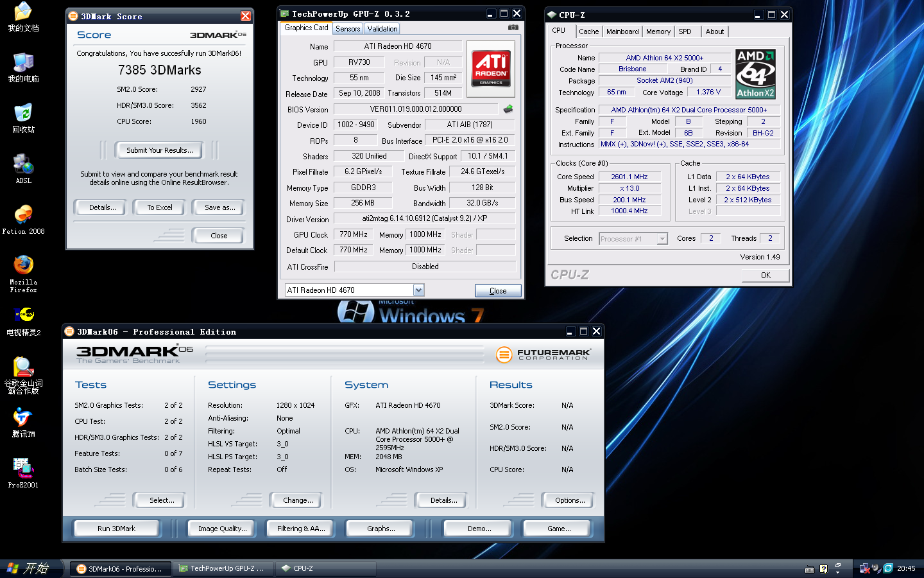Open the ProE2001 desktop icon
The height and width of the screenshot is (578, 924).
pyautogui.click(x=23, y=473)
